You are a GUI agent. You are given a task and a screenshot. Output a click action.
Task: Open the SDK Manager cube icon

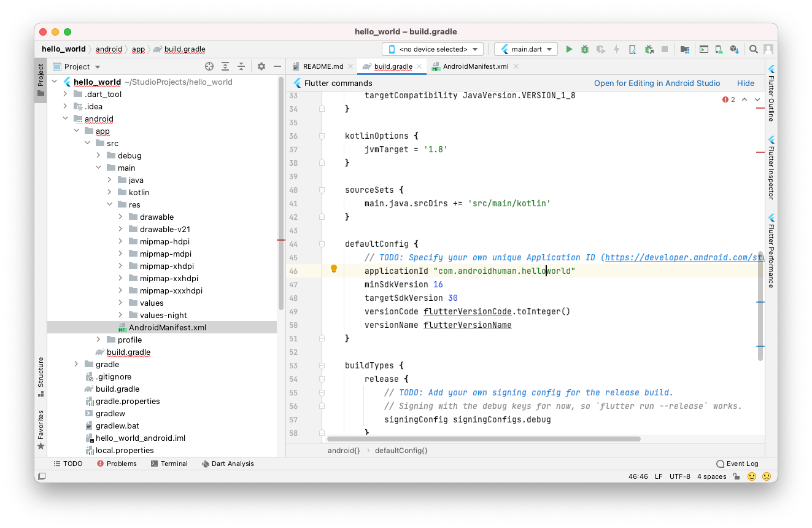[734, 49]
